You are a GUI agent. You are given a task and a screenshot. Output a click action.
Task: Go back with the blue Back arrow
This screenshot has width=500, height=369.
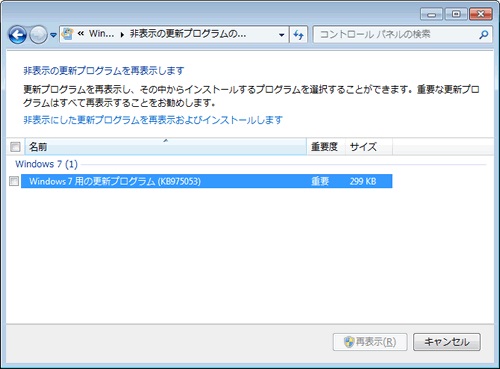click(x=17, y=35)
